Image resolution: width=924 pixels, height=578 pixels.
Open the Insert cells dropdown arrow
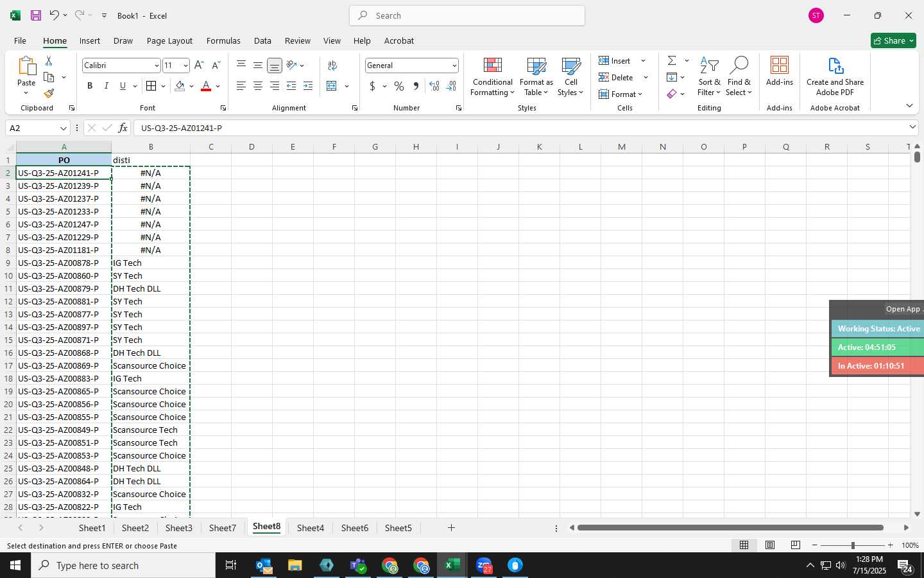(643, 61)
